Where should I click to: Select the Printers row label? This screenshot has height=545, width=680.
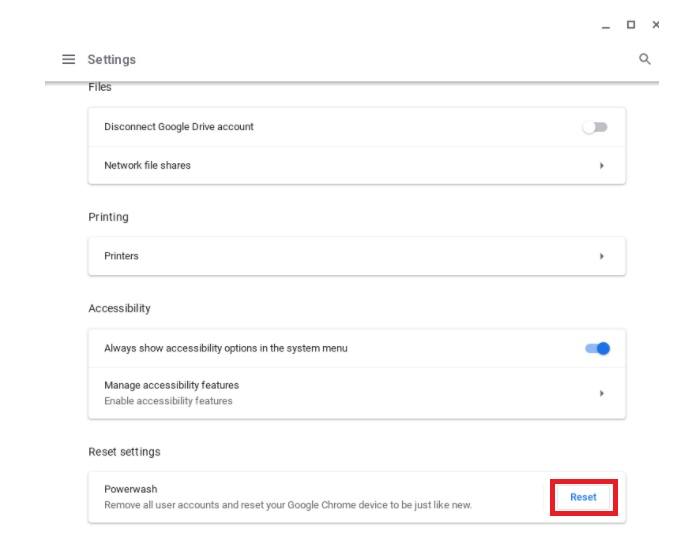pyautogui.click(x=121, y=256)
